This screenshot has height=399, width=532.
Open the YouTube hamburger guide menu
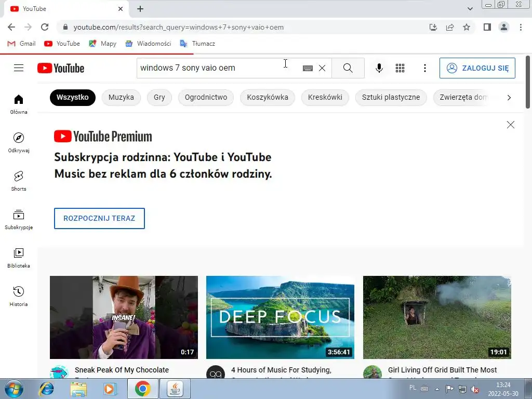tap(19, 68)
